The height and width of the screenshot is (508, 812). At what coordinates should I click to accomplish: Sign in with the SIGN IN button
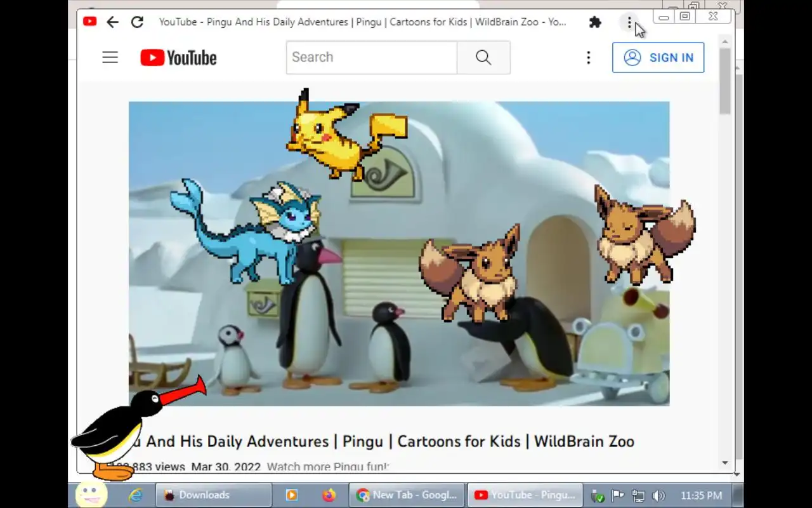click(658, 57)
